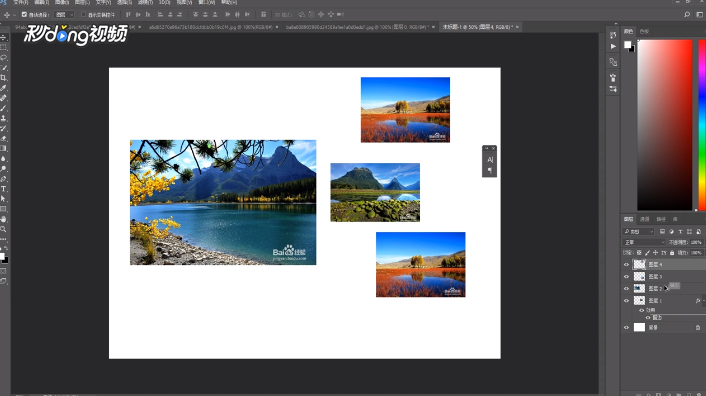This screenshot has width=706, height=396.
Task: Select the Move tool in the toolbox
Action: click(4, 37)
